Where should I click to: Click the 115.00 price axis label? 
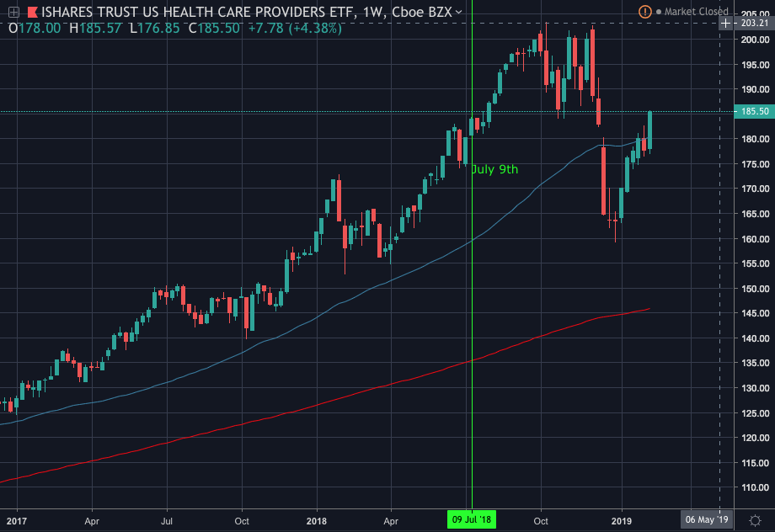[755, 463]
